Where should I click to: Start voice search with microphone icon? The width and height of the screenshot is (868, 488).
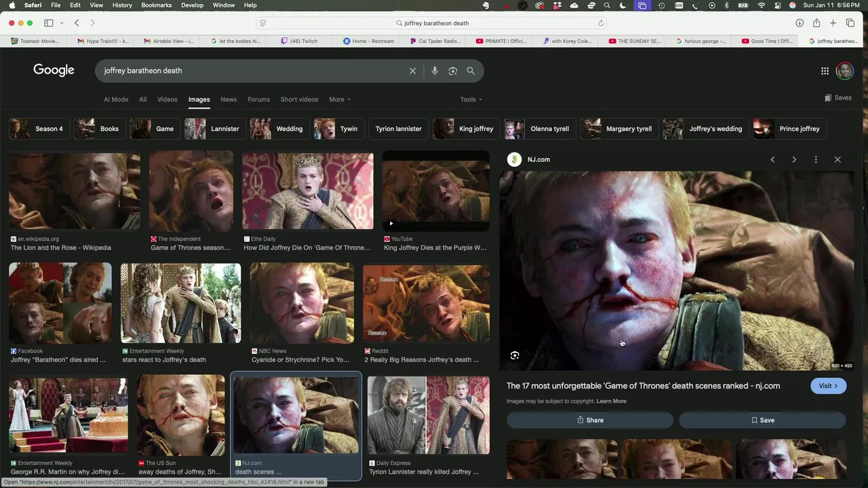[435, 70]
